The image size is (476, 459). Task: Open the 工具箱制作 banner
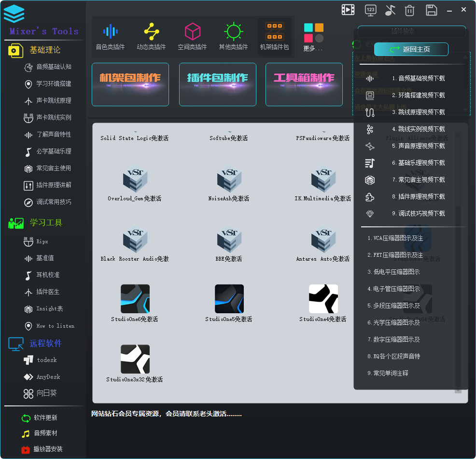(x=304, y=84)
